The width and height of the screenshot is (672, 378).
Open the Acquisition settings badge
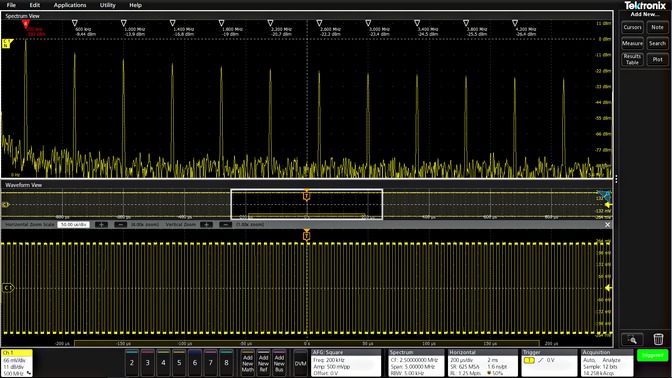click(x=607, y=363)
